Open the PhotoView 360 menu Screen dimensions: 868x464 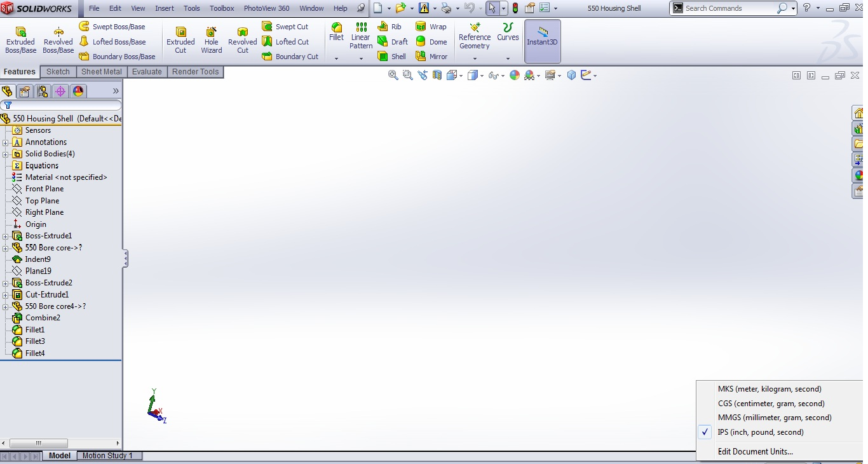pyautogui.click(x=266, y=8)
